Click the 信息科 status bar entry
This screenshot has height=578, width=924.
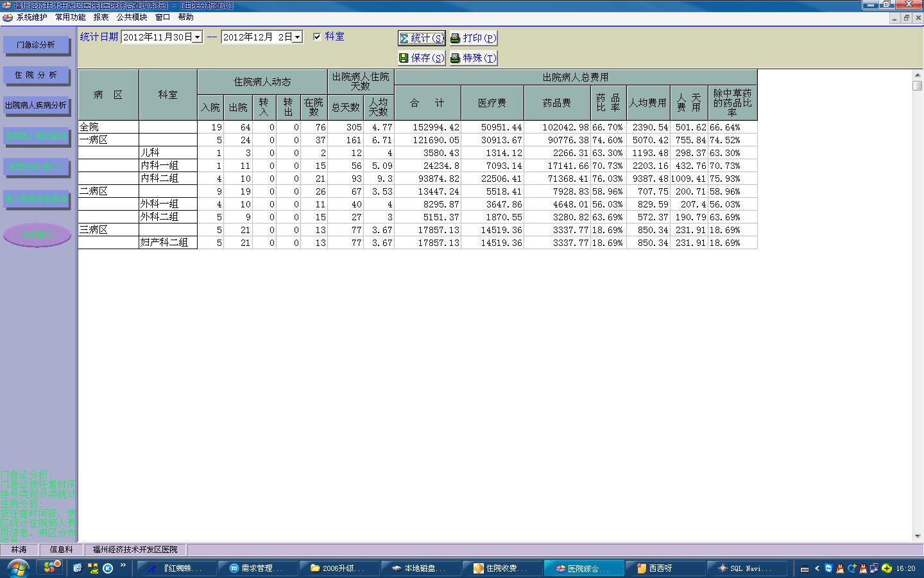coord(62,550)
